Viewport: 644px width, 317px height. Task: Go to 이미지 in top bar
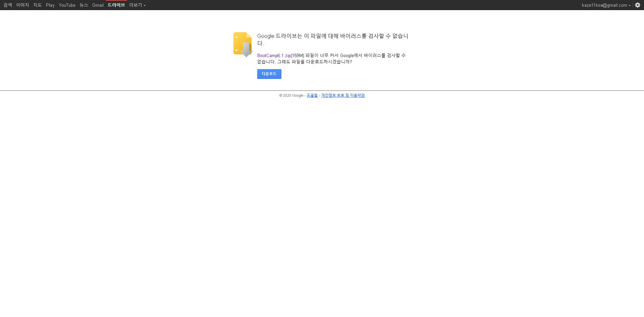point(22,5)
